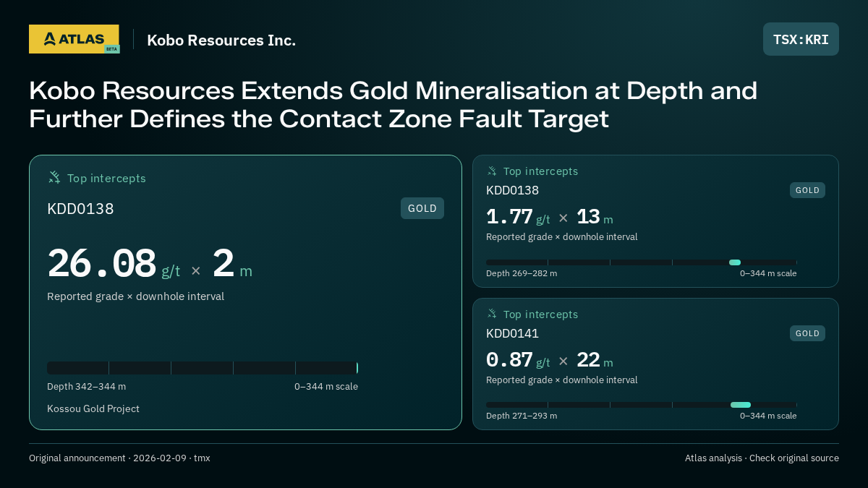Viewport: 868px width, 488px height.
Task: Click the 26.08 g/t grade value
Action: pos(114,264)
